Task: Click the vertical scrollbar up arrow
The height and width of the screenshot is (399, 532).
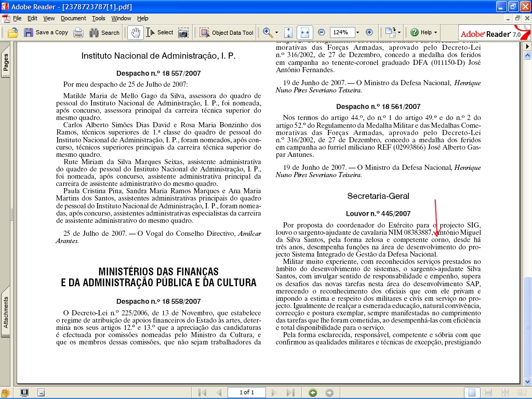Action: click(527, 55)
